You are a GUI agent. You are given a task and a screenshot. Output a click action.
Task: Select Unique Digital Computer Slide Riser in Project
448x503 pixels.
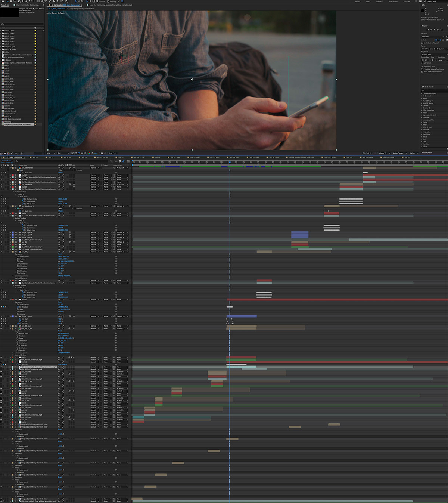(x=18, y=124)
